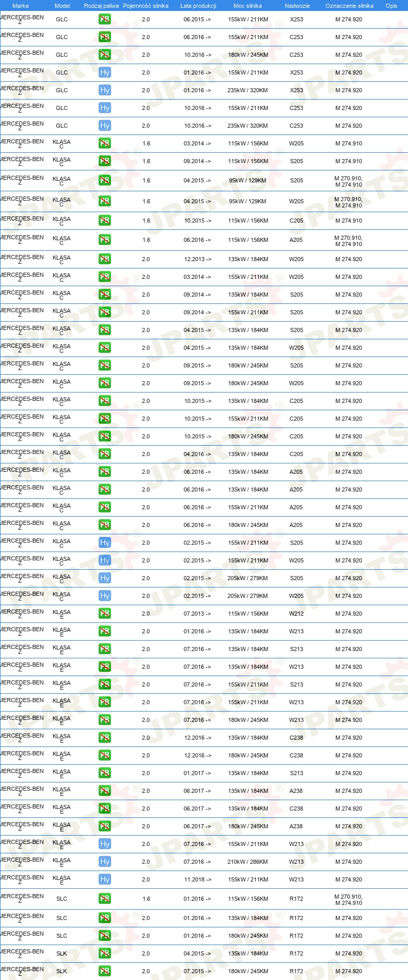
Task: Select 'W213' body cell in 01.2016 row
Action: (296, 632)
